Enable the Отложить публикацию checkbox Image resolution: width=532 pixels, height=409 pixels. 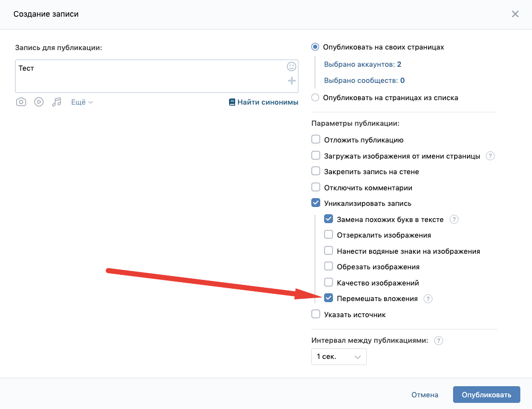[316, 139]
